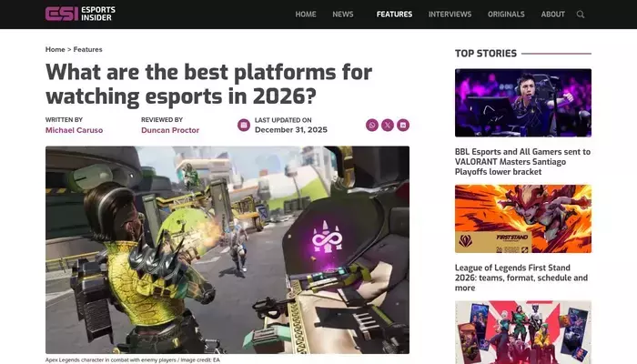Click the VALORANT agents thumbnail below
This screenshot has height=364, width=637.
pyautogui.click(x=523, y=332)
